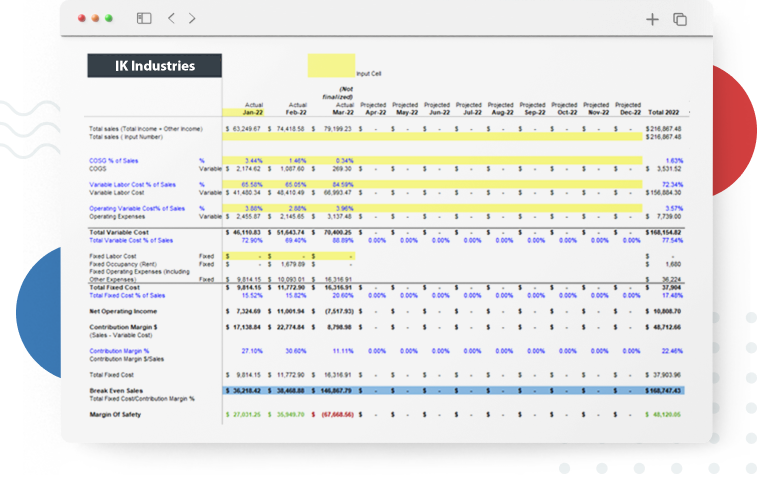The height and width of the screenshot is (480, 763).
Task: Select the Total 2022 column header
Action: 664,112
